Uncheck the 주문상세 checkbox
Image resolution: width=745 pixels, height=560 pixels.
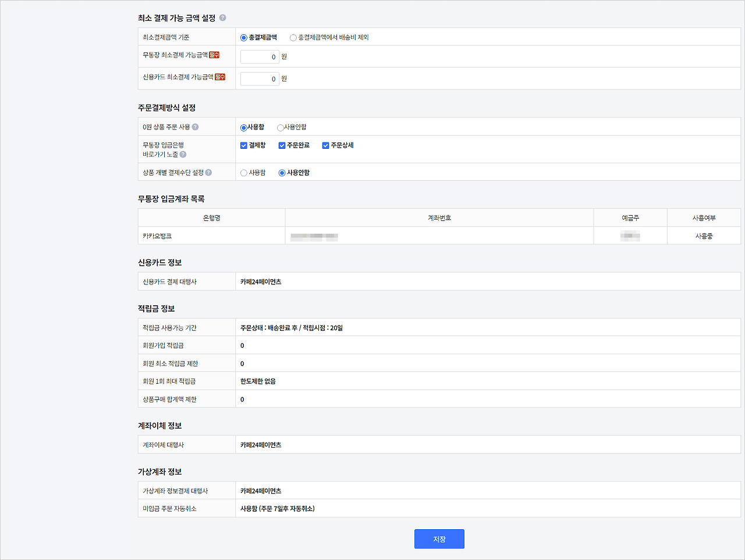click(x=325, y=145)
